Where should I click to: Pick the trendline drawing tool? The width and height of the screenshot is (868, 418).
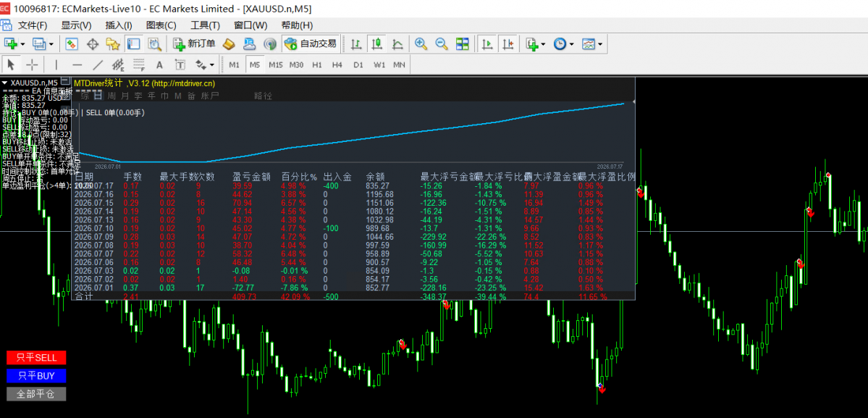click(98, 64)
